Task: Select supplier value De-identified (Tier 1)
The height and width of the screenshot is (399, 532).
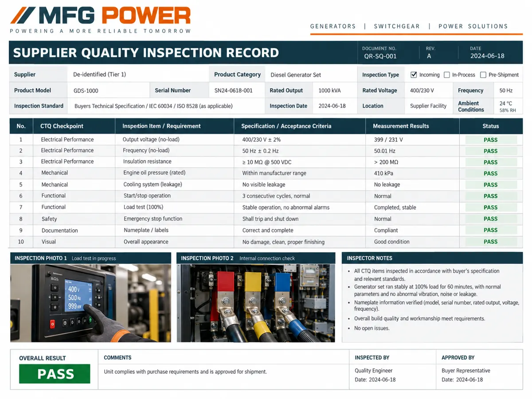Action: point(99,74)
